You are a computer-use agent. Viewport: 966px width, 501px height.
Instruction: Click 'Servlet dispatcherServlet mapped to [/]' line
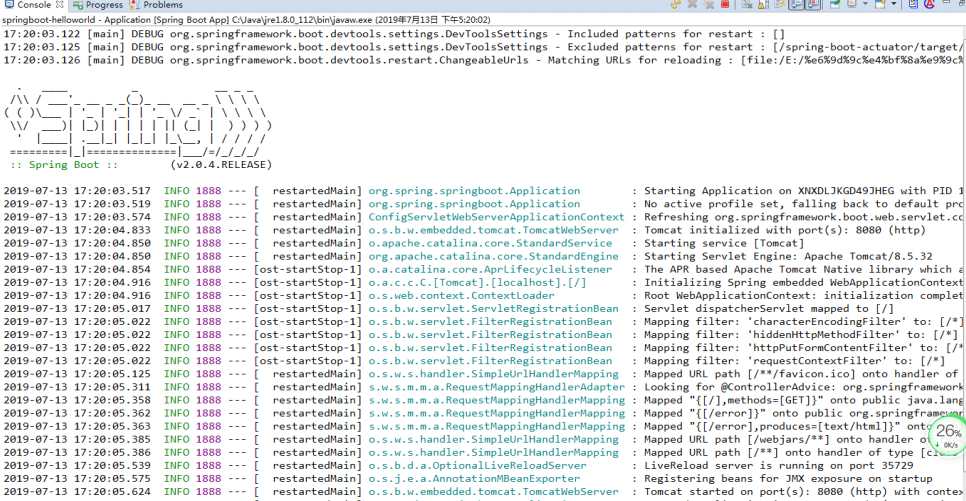[448, 308]
